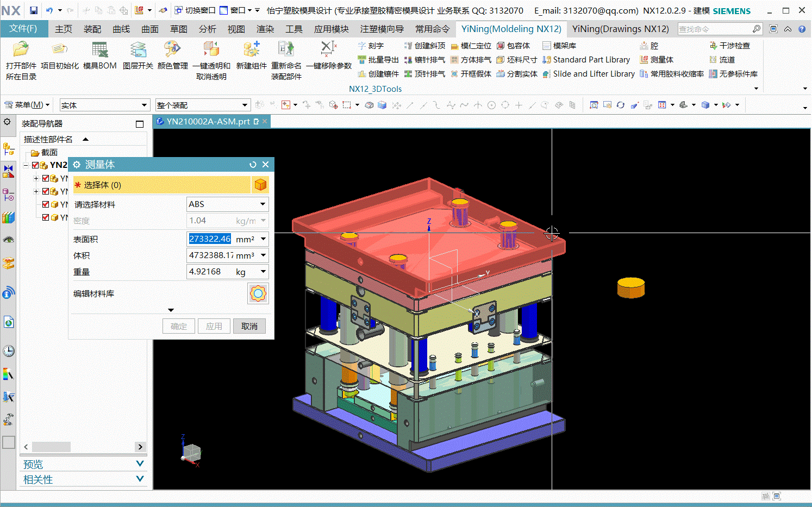This screenshot has width=812, height=507.
Task: Open 颜色管理 color management
Action: click(173, 55)
